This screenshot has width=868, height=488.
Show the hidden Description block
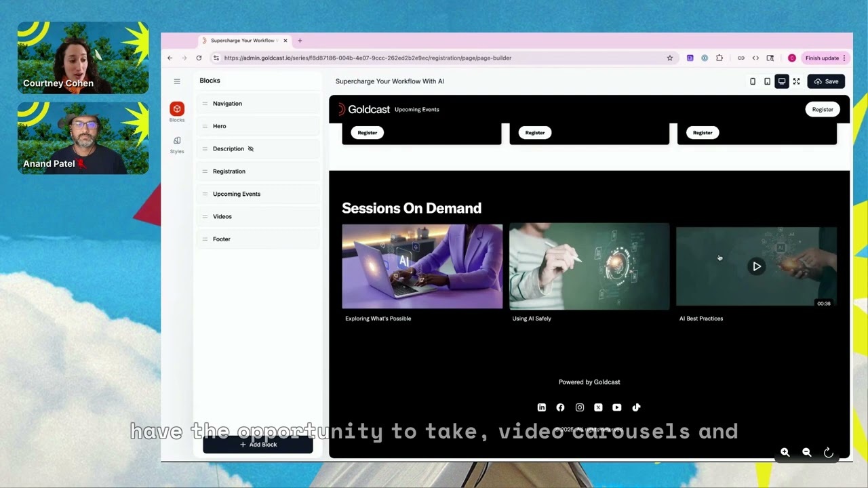(250, 148)
